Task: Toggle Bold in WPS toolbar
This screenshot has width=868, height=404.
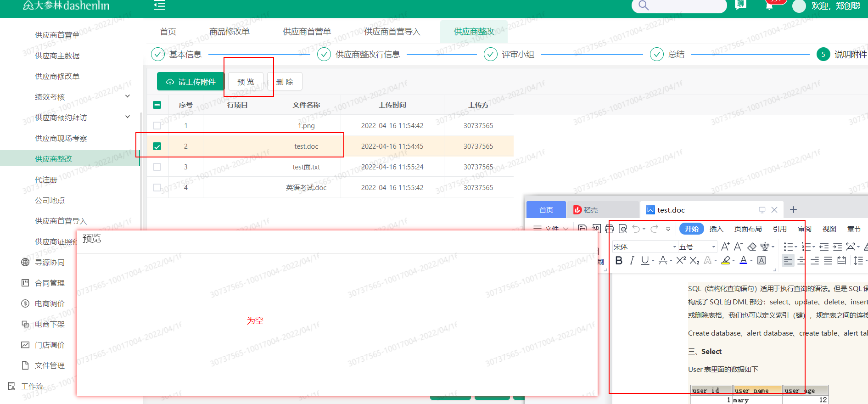Action: click(619, 260)
